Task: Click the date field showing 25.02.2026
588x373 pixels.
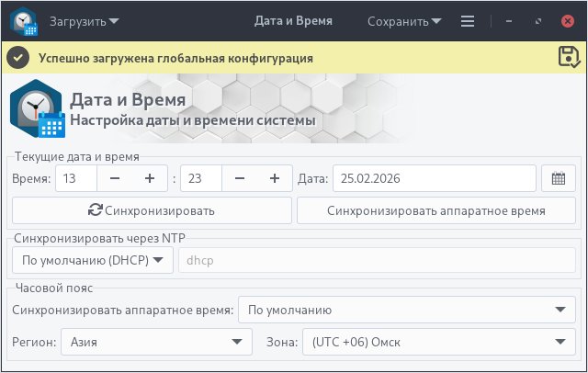Action: pos(435,178)
